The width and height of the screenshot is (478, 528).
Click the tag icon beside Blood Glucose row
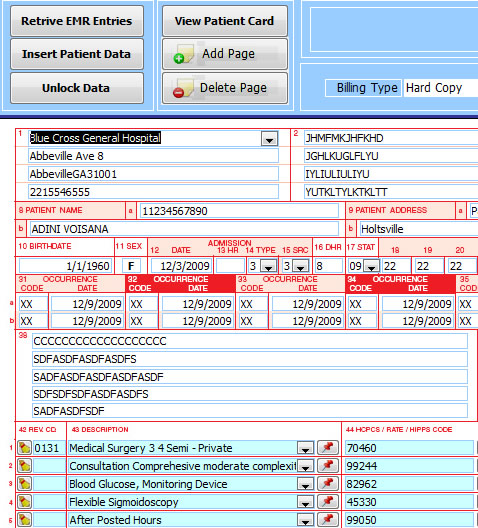[24, 484]
